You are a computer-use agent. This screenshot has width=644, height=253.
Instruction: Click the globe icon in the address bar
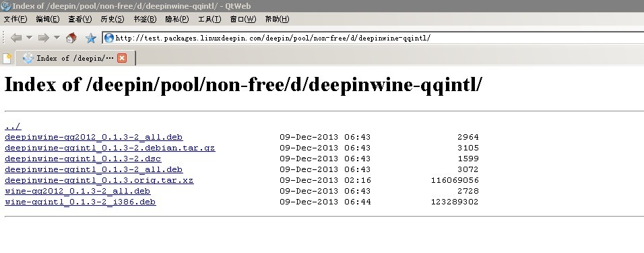coord(109,38)
